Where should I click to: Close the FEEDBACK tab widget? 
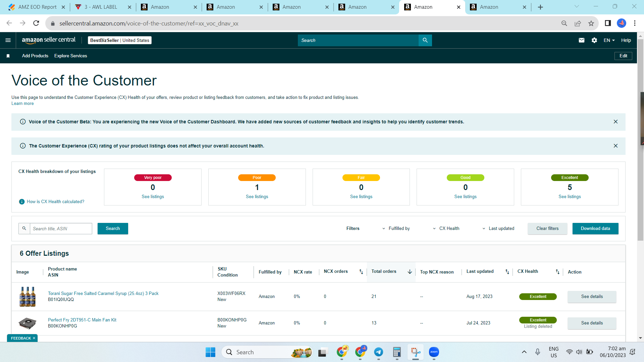[x=34, y=338]
